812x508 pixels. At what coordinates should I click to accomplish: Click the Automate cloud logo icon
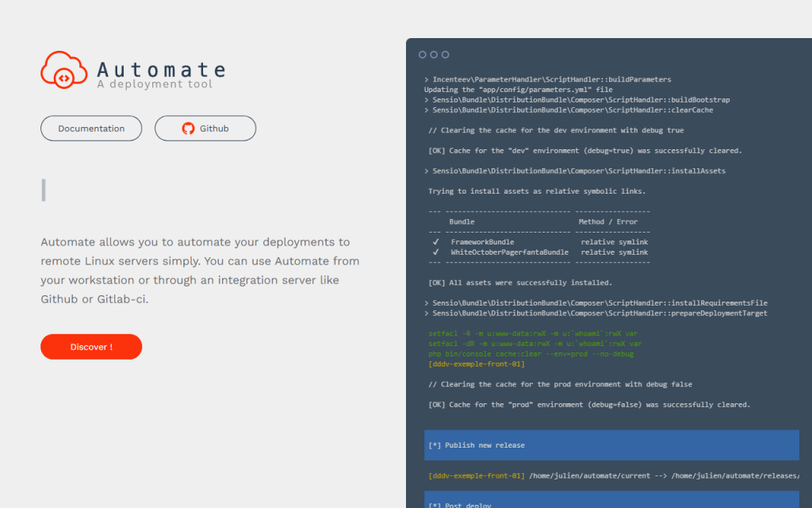click(x=64, y=70)
